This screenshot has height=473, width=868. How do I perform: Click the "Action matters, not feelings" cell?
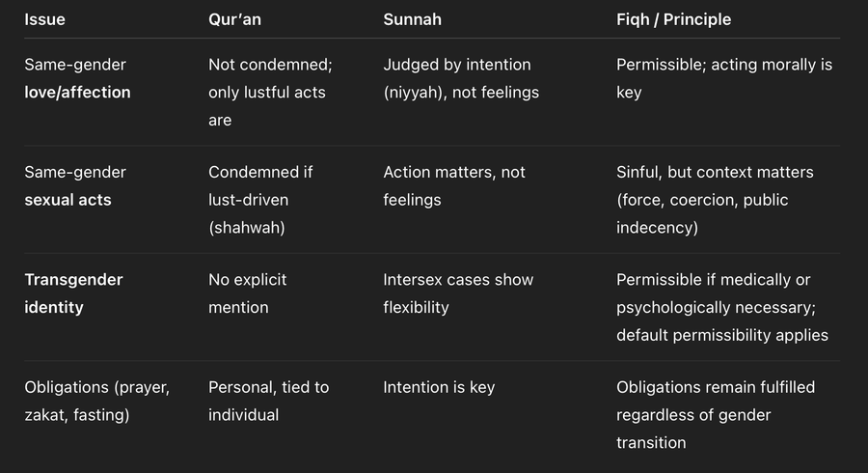(x=453, y=185)
